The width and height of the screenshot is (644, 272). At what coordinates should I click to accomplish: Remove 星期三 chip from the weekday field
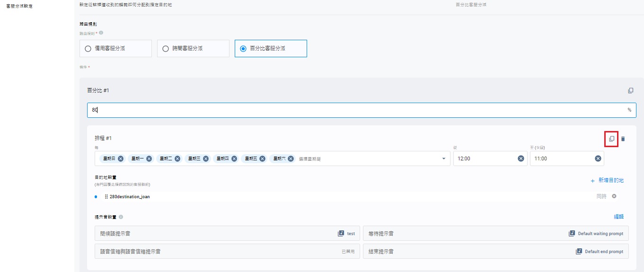[x=206, y=158]
